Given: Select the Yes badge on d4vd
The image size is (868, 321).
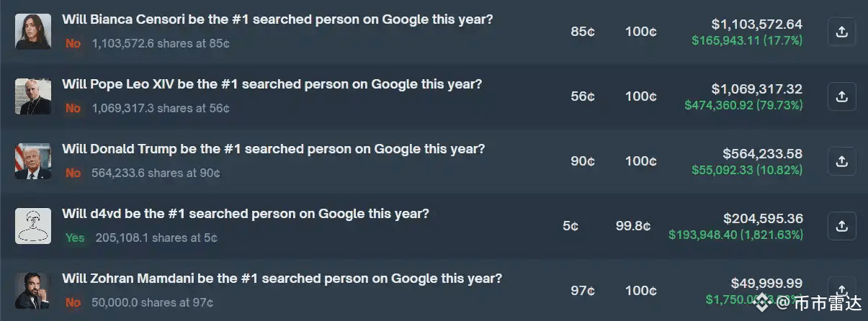Looking at the screenshot, I should pos(75,238).
